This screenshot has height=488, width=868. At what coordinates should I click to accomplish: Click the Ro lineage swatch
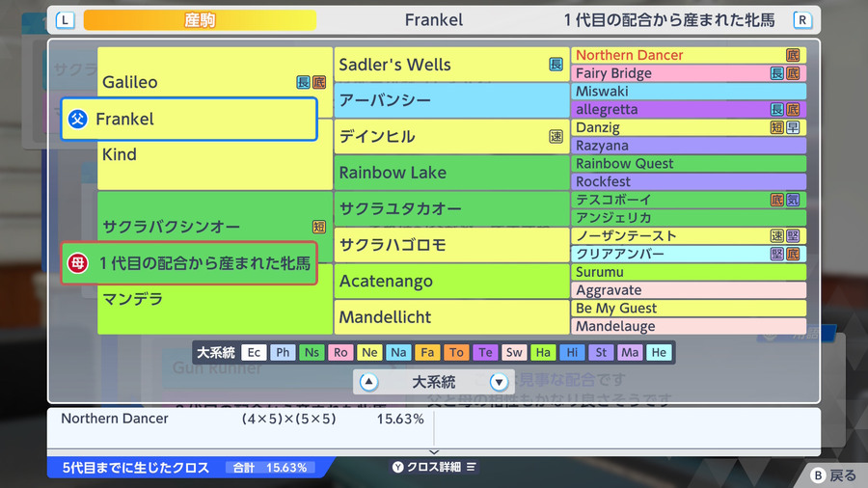tap(340, 352)
